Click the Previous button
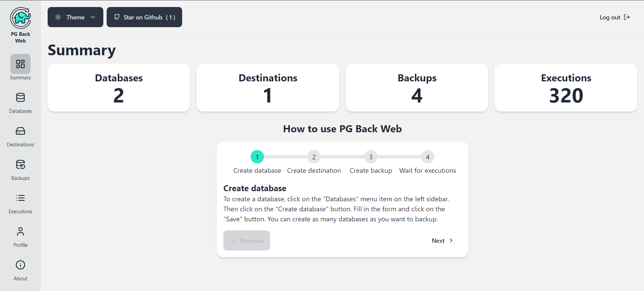Image resolution: width=644 pixels, height=291 pixels. 247,240
